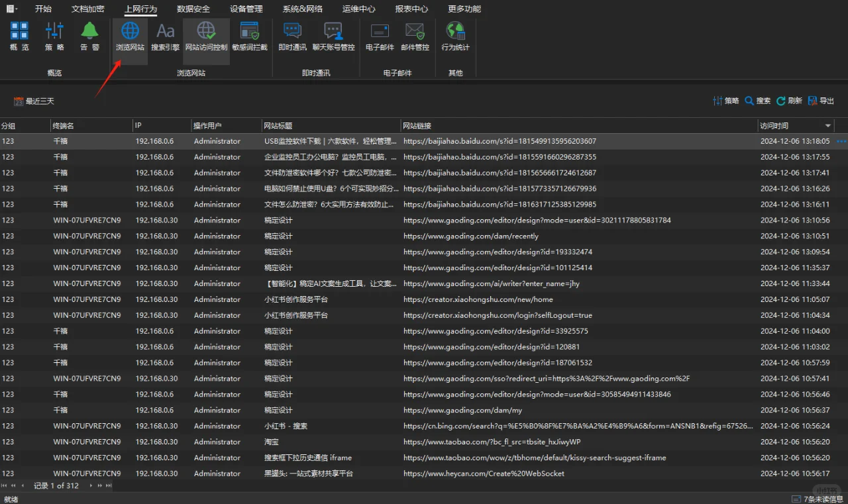Switch to the 文档加密 tab

[87, 9]
